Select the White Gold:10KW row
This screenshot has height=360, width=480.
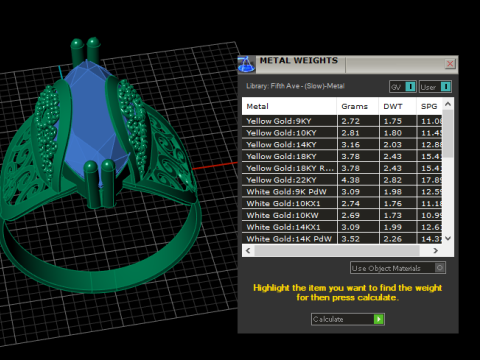click(342, 215)
